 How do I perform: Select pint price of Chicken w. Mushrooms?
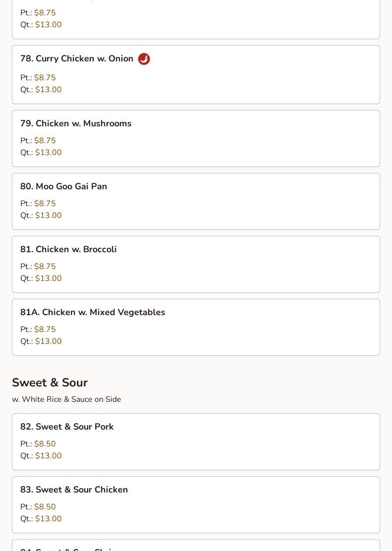[45, 141]
